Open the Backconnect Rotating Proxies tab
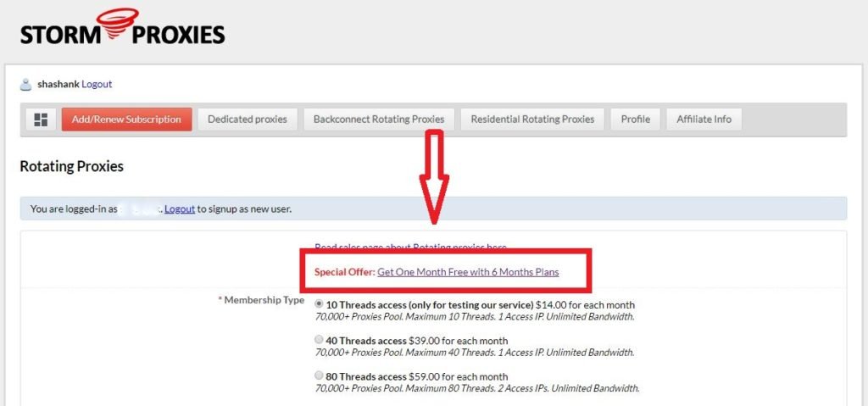The width and height of the screenshot is (868, 406). [379, 119]
